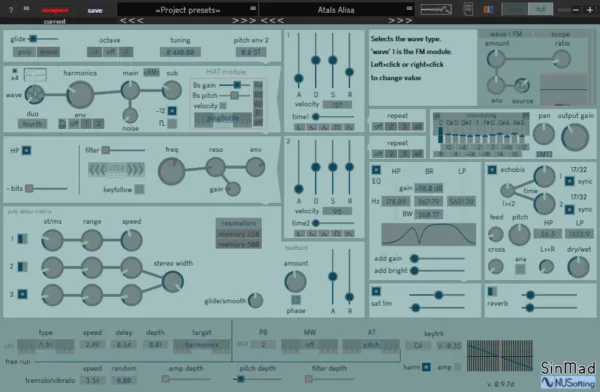Click the pan knob
Viewport: 600px width, 392px height.
click(544, 134)
